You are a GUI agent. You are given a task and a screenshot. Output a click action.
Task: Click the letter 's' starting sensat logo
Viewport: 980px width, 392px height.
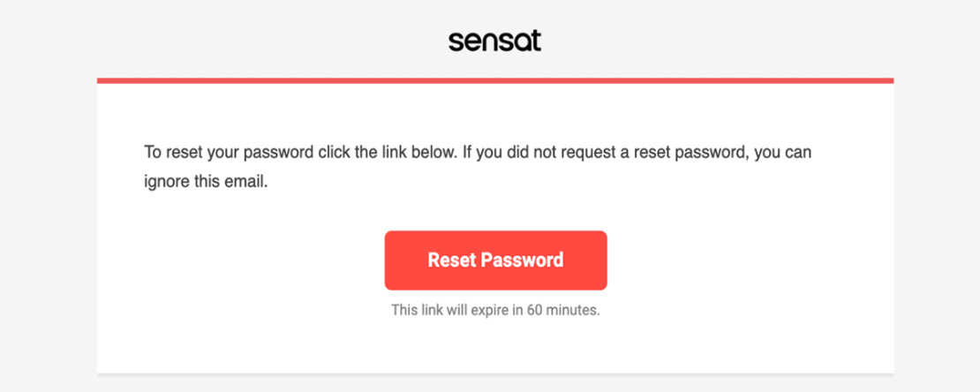[454, 42]
